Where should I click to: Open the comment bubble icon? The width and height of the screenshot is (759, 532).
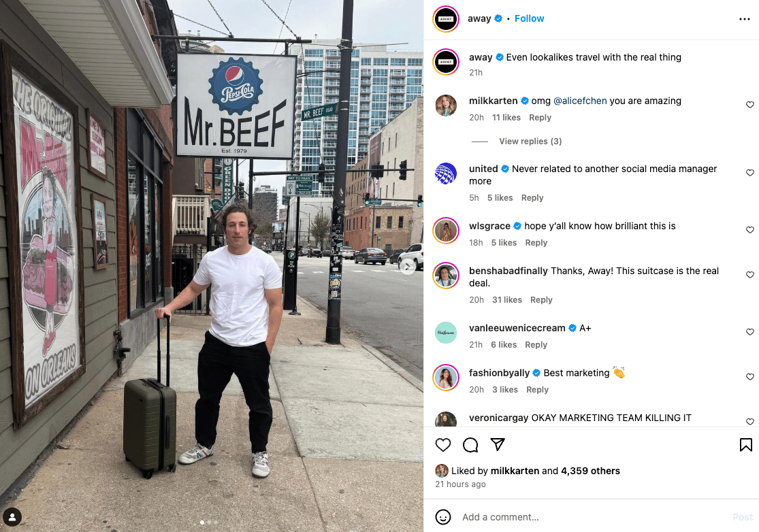coord(470,444)
